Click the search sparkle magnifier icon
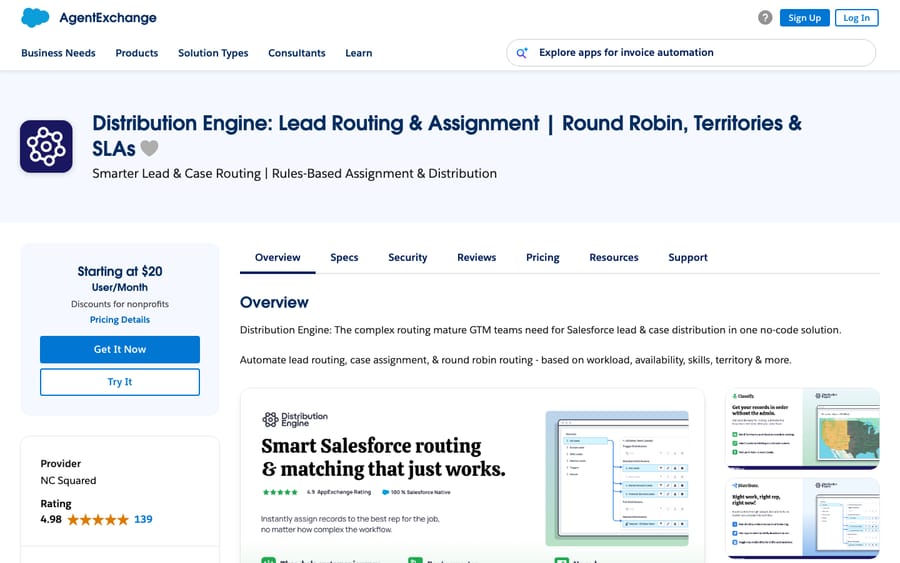 [x=521, y=53]
